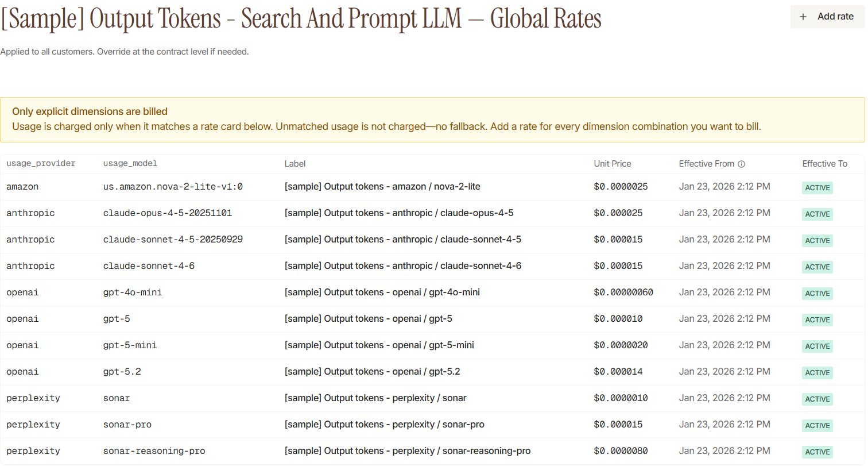Open the anthropic / claude-sonnet-4-6 label
The height and width of the screenshot is (466, 868).
403,266
